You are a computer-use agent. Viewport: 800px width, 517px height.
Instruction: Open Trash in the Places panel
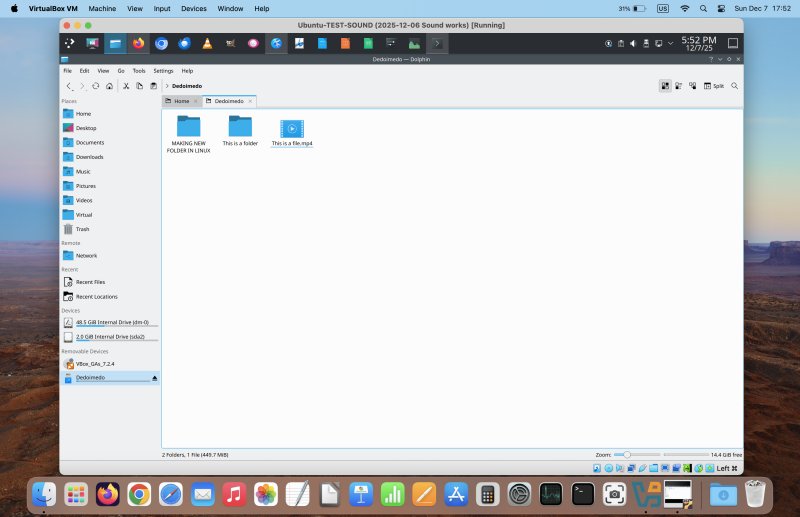pos(82,229)
